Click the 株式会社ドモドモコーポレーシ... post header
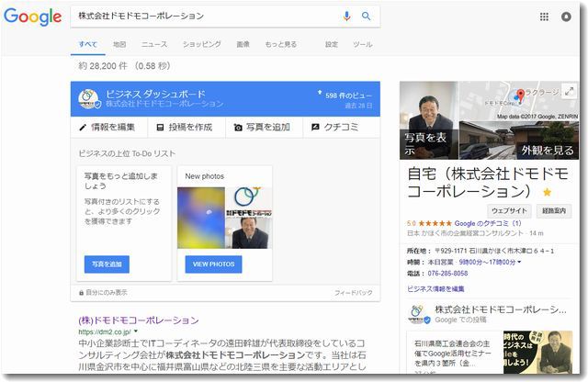Image resolution: width=588 pixels, height=382 pixels. 501,309
